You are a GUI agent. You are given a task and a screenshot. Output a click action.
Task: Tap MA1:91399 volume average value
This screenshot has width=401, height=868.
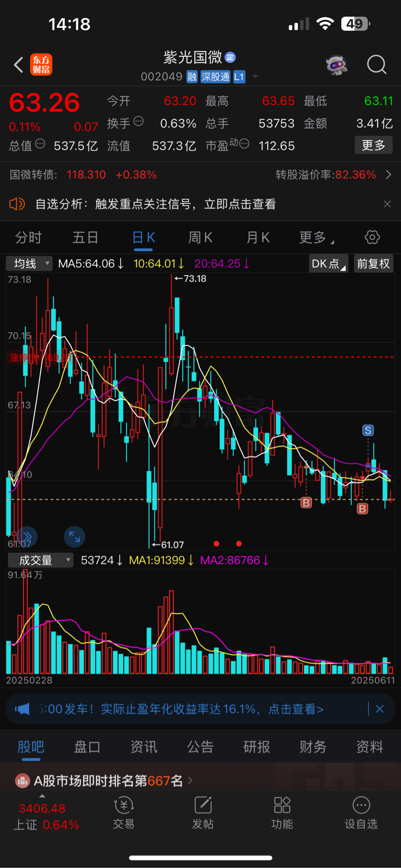[161, 560]
